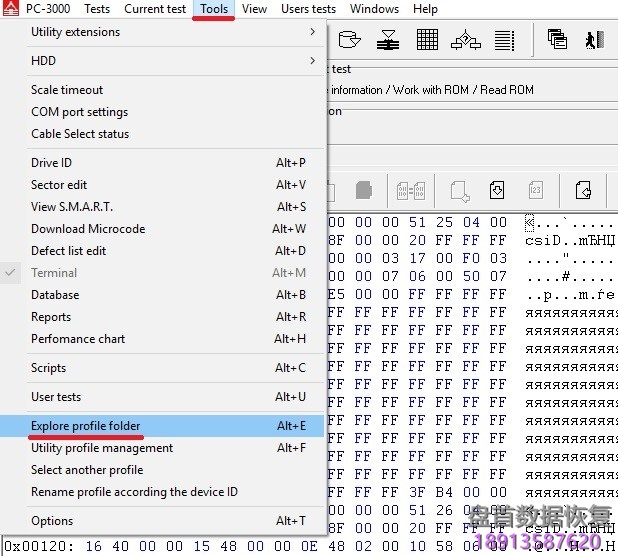The height and width of the screenshot is (556, 618).
Task: Choose View S.M.A.R.T. from Tools menu
Action: (72, 207)
